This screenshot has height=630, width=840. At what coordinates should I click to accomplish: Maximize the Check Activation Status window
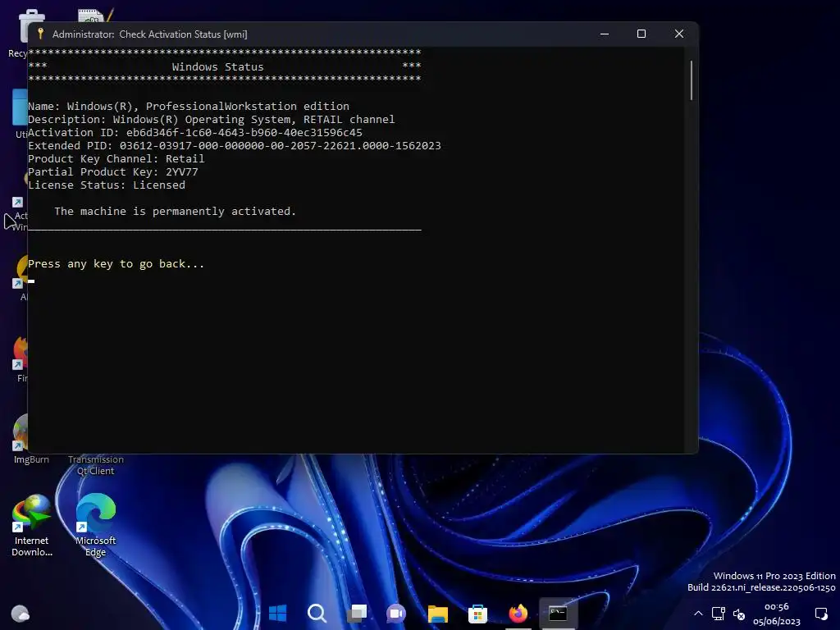(641, 34)
